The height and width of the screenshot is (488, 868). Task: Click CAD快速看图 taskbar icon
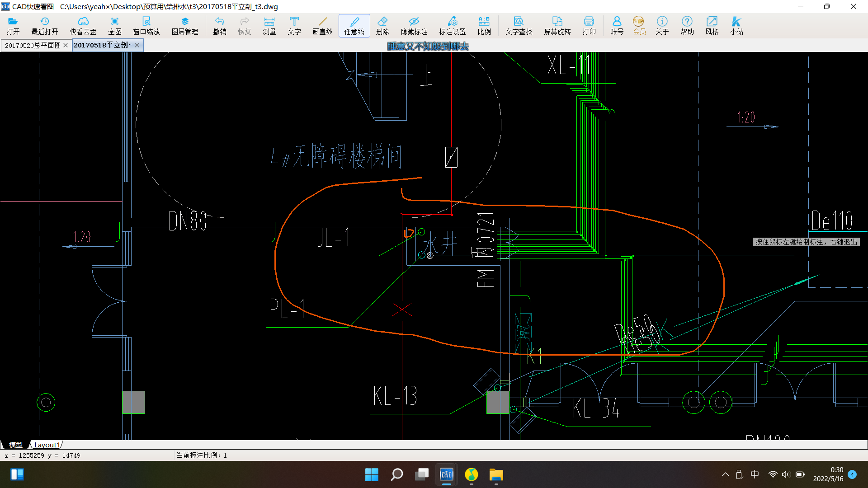(x=447, y=474)
